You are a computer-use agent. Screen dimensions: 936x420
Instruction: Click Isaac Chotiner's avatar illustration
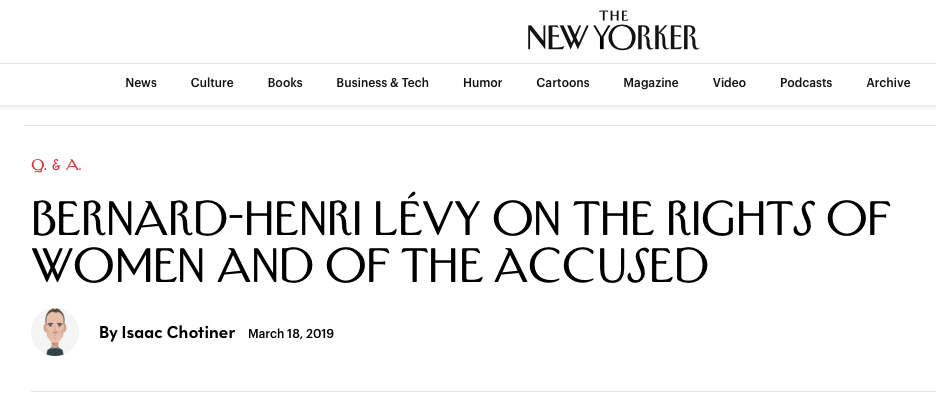pyautogui.click(x=55, y=332)
